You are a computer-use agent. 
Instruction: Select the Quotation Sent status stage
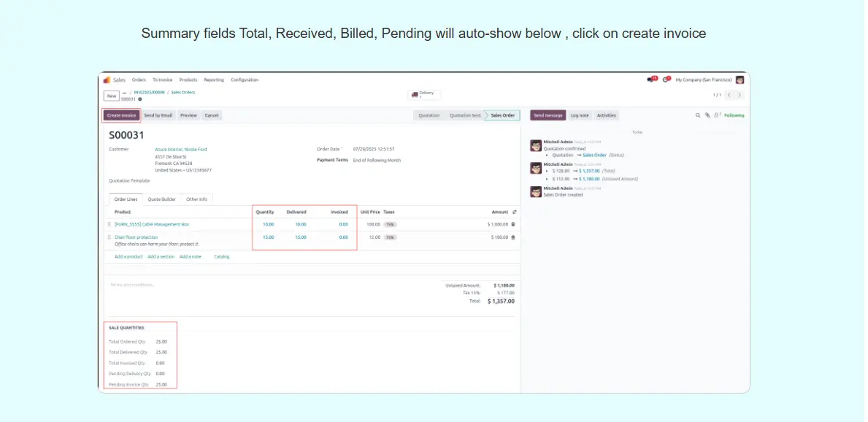tap(464, 115)
